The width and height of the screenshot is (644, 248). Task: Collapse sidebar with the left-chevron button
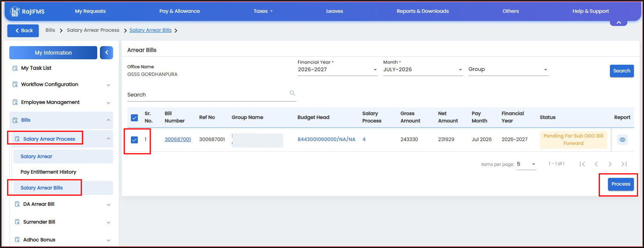(106, 53)
